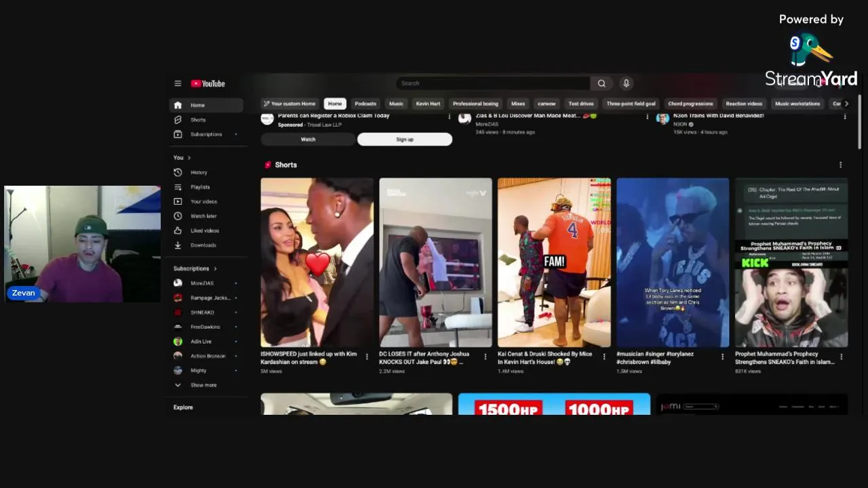Open the Mighty subscription channel
Viewport: 868px width, 488px height.
pos(206,371)
